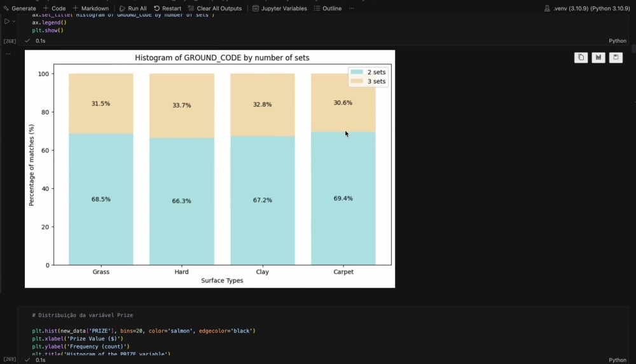Click the 0.1s duration of cell 268

pos(40,41)
